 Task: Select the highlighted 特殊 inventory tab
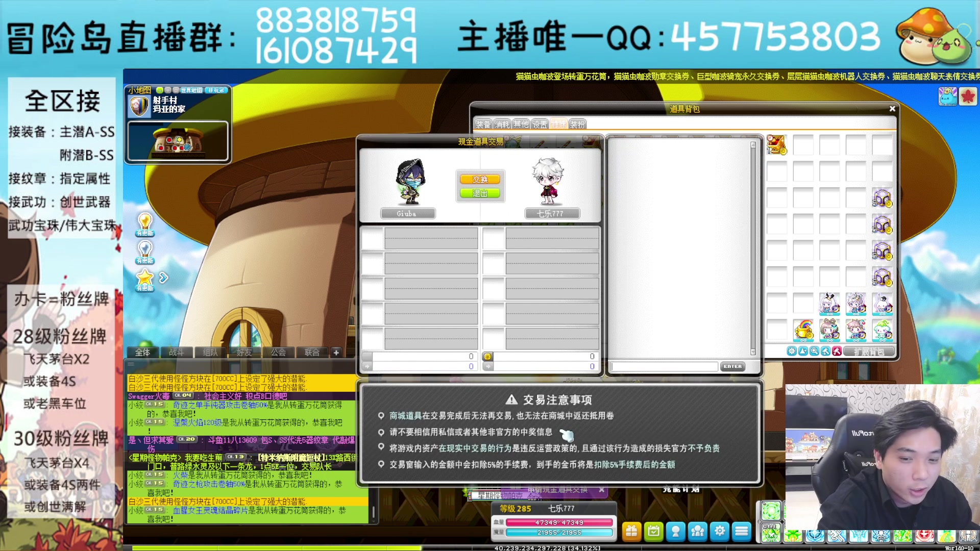click(558, 124)
